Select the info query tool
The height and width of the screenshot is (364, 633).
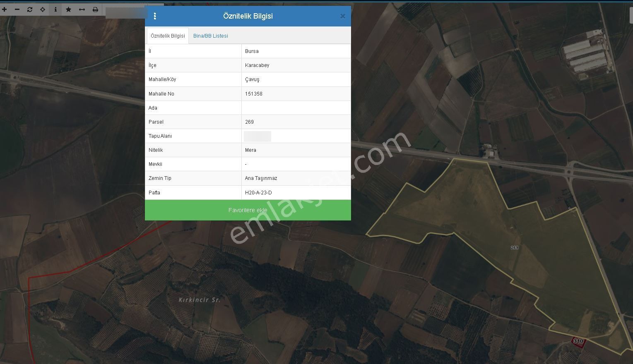(x=55, y=10)
